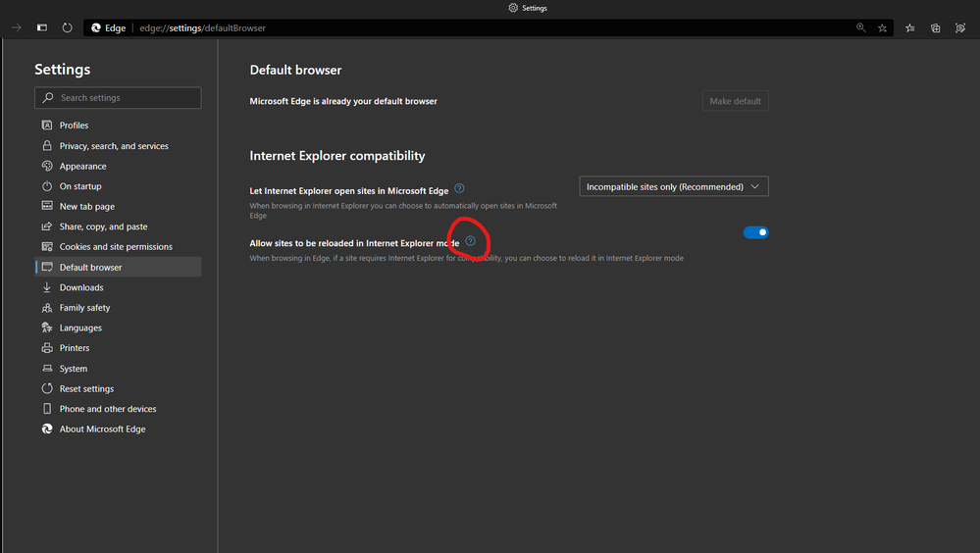Click the On startup power icon
980x553 pixels.
click(47, 186)
